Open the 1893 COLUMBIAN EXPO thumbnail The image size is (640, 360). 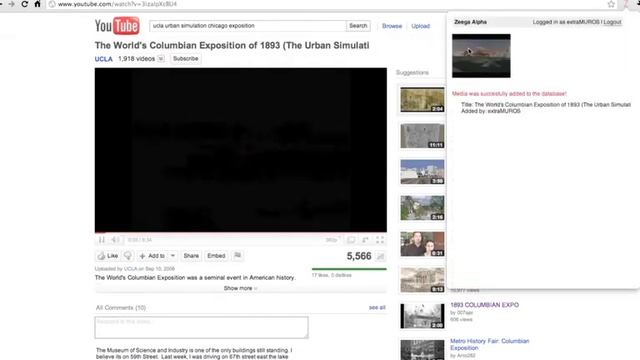tap(422, 316)
